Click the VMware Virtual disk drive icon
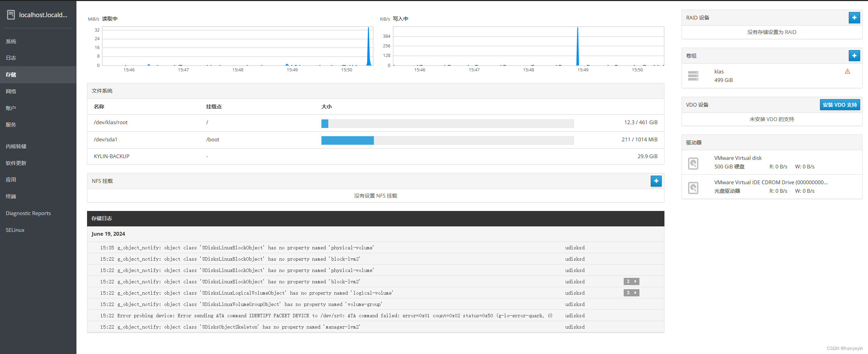The height and width of the screenshot is (354, 868). tap(693, 163)
